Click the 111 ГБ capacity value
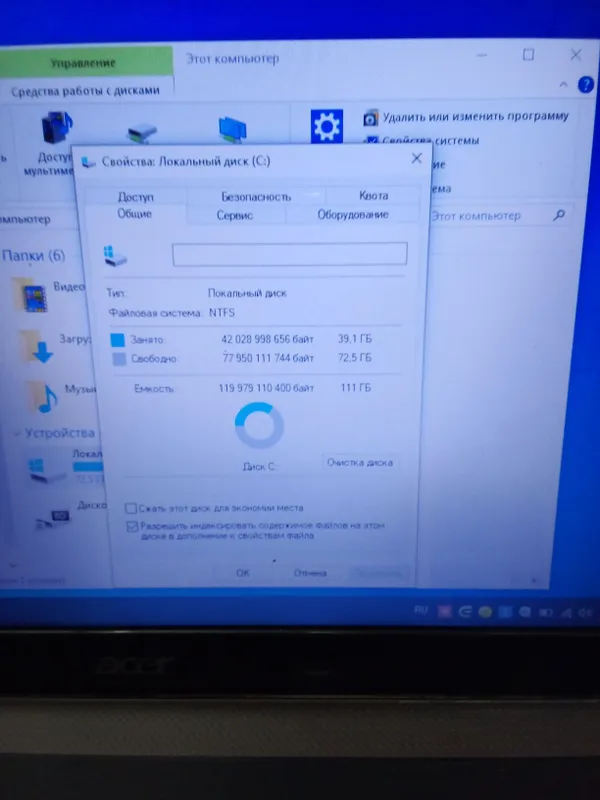The image size is (600, 800). (x=356, y=388)
